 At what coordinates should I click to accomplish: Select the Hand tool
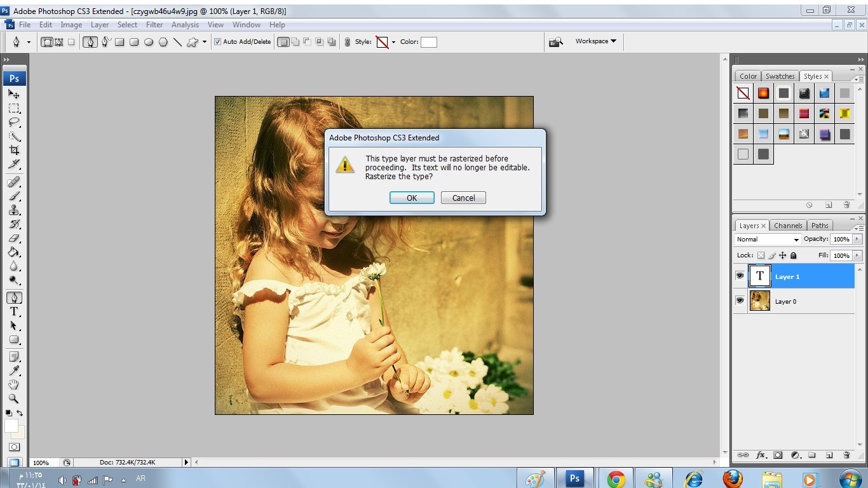point(14,385)
